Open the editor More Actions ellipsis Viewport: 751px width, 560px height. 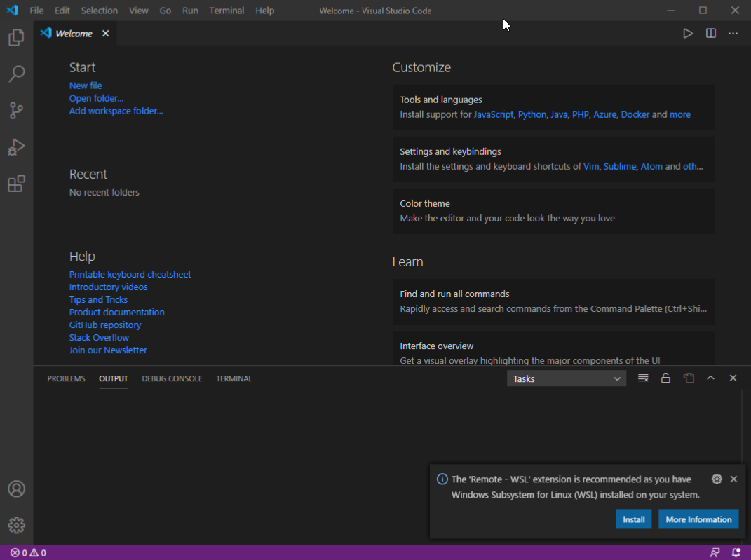pos(733,34)
